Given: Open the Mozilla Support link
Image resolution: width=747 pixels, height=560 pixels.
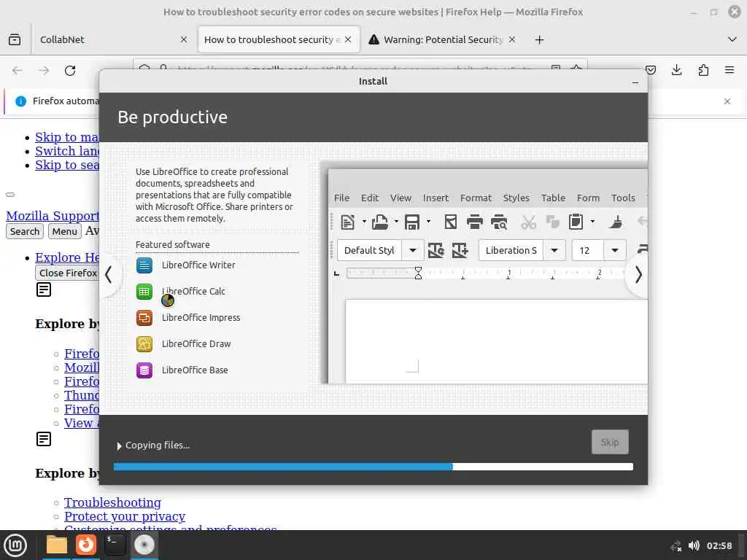Looking at the screenshot, I should (53, 216).
